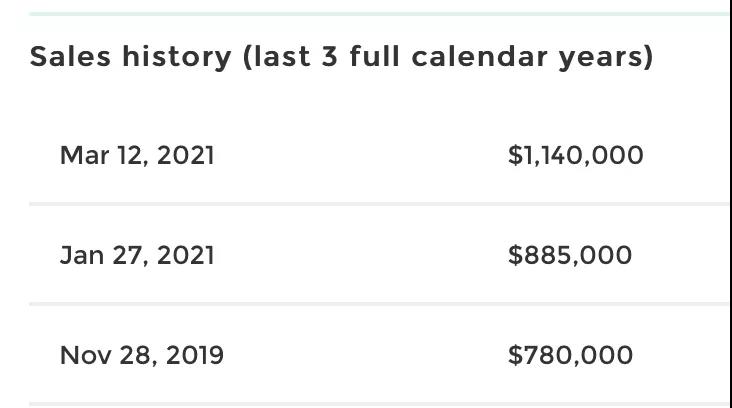Click the word "calendar" in the heading
The height and width of the screenshot is (408, 732).
point(479,56)
